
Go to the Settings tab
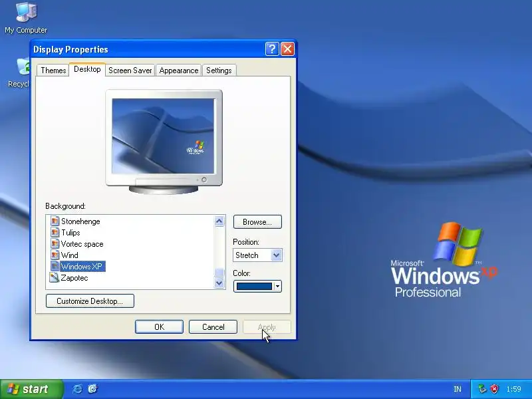[x=219, y=70]
